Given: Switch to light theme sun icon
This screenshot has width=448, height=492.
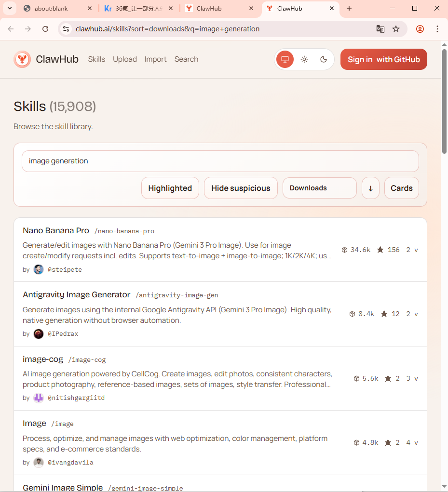Looking at the screenshot, I should coord(304,59).
